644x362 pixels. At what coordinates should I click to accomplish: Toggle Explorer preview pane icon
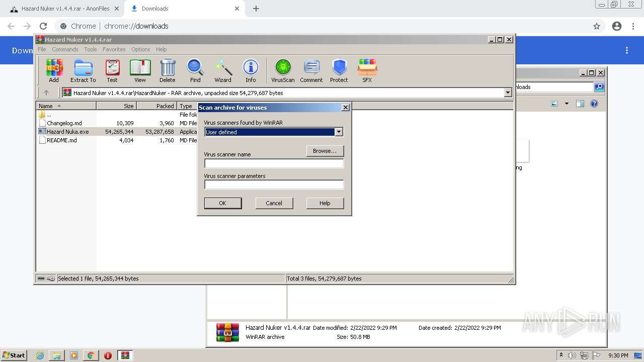[x=580, y=104]
